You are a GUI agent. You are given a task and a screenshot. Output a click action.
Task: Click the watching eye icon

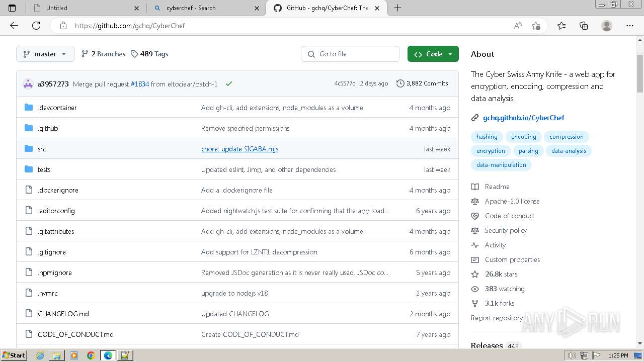point(475,289)
